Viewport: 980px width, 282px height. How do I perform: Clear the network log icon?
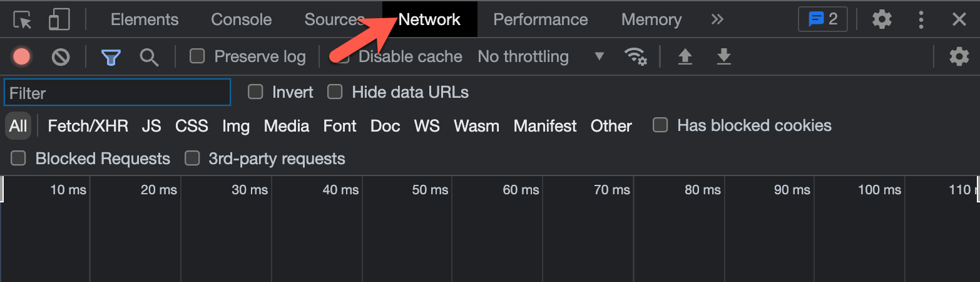tap(61, 57)
